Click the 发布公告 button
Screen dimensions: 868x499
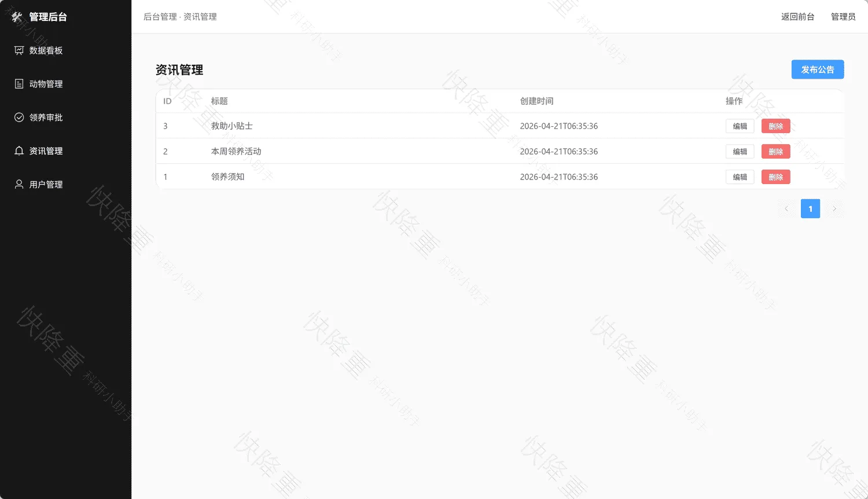click(818, 69)
